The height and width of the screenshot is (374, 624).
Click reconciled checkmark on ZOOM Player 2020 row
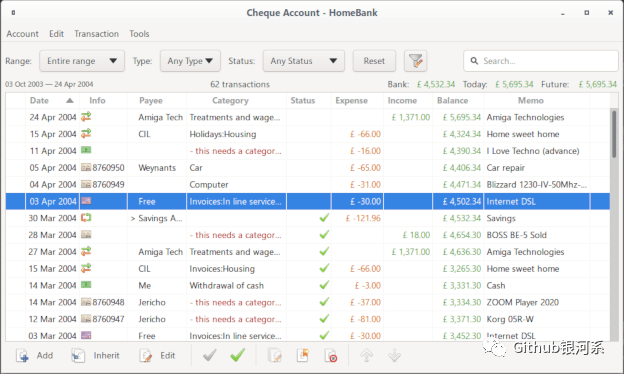point(324,302)
